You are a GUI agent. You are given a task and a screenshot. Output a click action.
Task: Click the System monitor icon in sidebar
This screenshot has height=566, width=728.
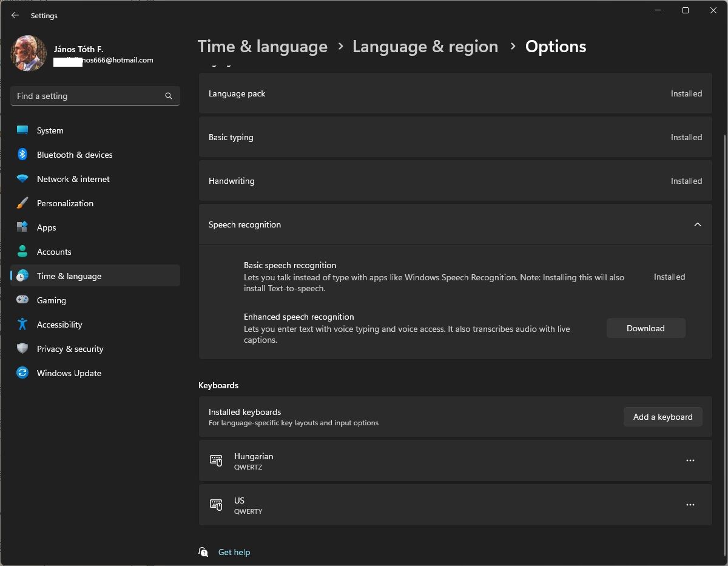click(22, 130)
